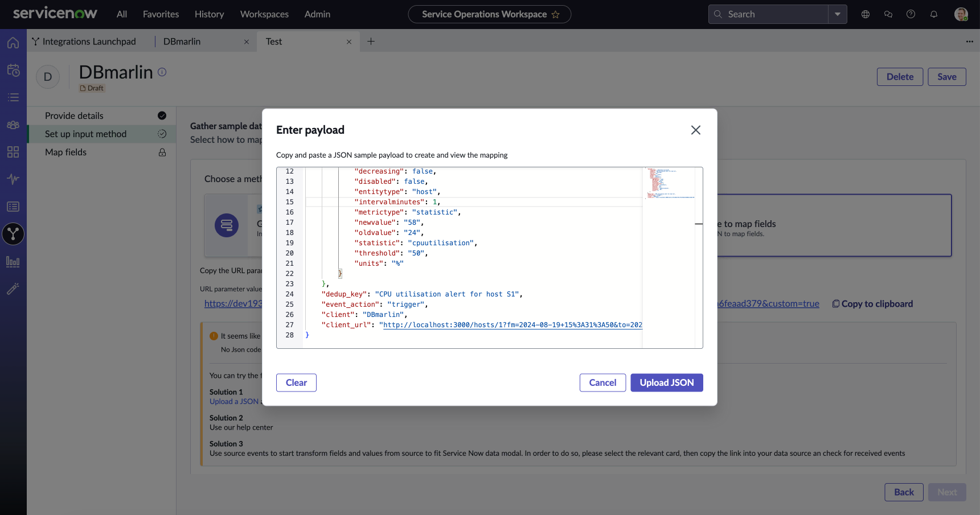Open the records list sidebar icon
Viewport: 980px width, 515px height.
tap(13, 207)
